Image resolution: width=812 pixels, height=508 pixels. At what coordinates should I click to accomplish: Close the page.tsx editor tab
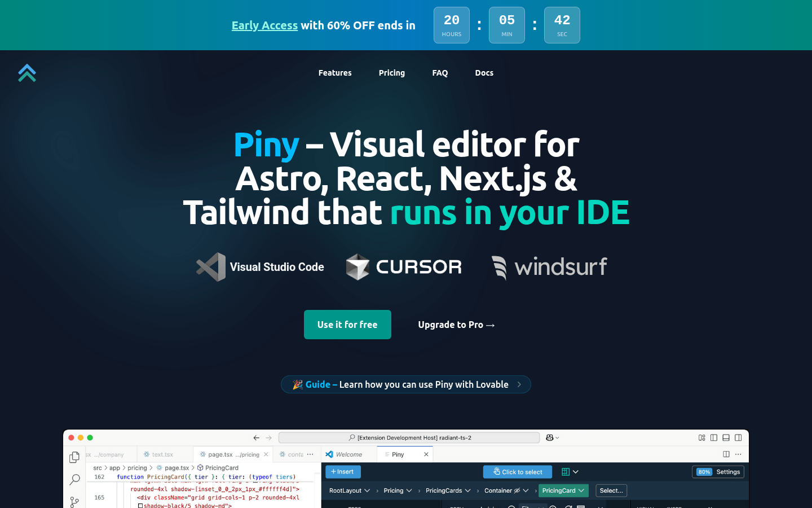tap(266, 454)
